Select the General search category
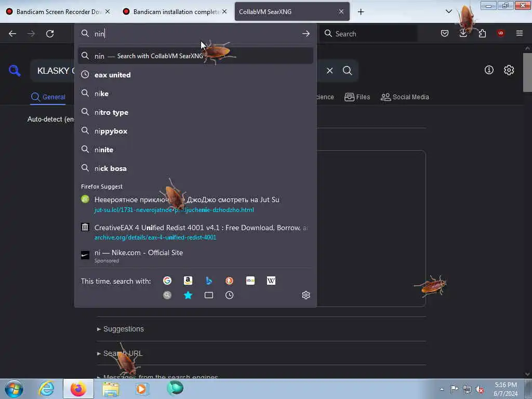532x399 pixels. pos(48,97)
